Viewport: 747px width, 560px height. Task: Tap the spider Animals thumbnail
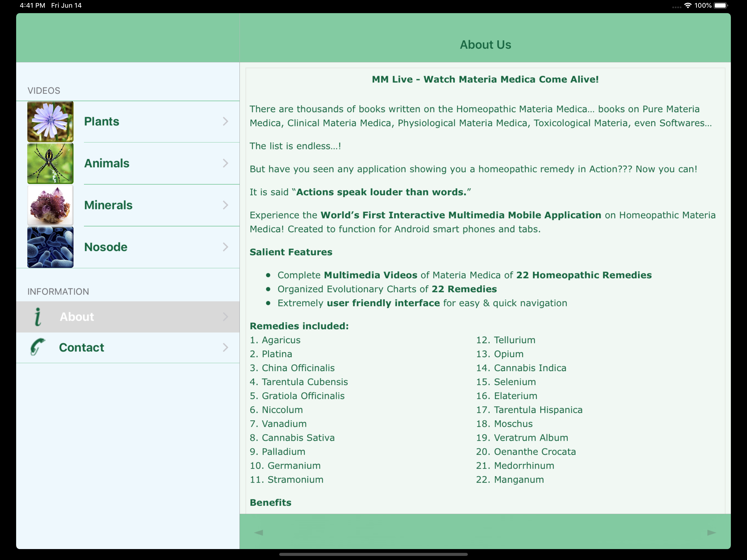click(x=50, y=164)
